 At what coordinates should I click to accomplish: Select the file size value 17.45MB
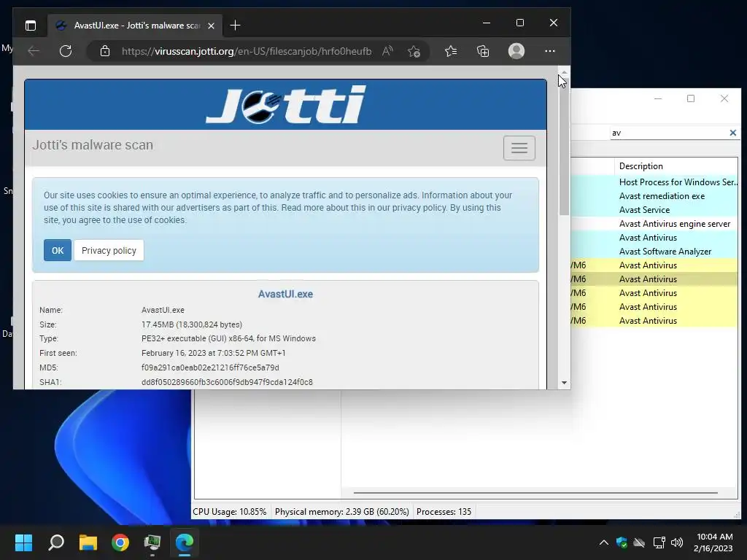(192, 324)
